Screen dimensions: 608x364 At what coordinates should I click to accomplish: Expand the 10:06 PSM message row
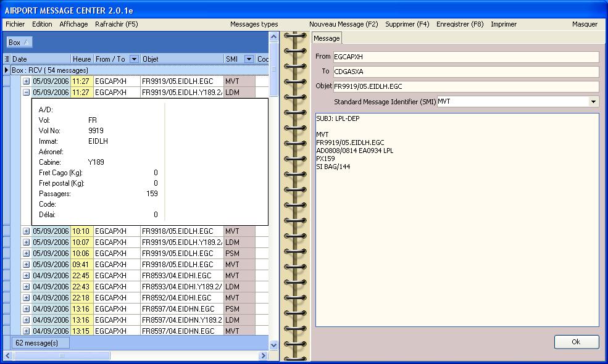click(27, 254)
